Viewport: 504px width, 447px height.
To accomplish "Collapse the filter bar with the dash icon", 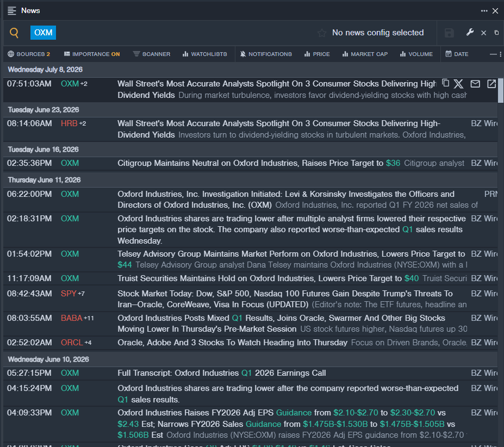I will [493, 54].
